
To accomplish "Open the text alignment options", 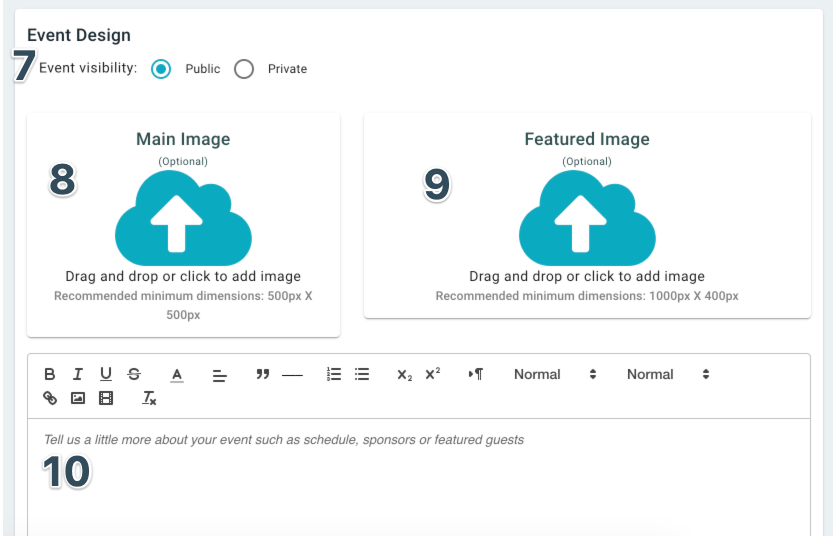I will (x=219, y=375).
